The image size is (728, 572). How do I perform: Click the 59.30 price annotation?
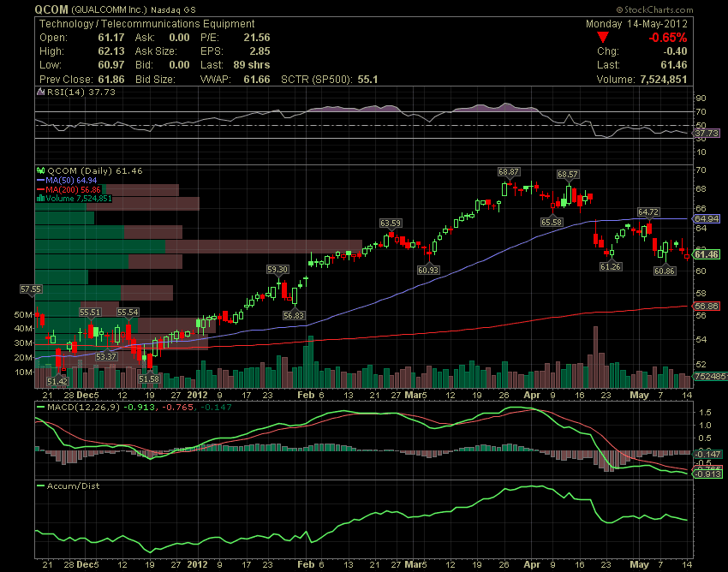pos(277,269)
